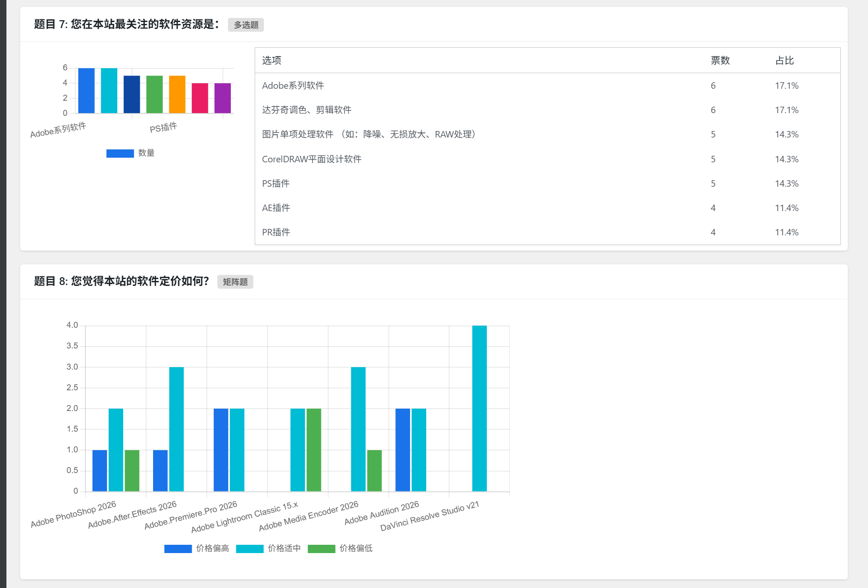Click the 占比 column header
This screenshot has height=588, width=868.
(x=785, y=60)
